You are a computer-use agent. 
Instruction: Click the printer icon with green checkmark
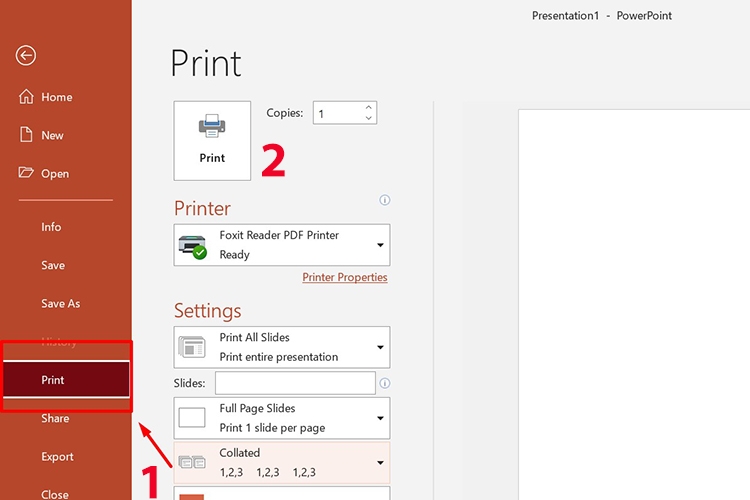click(x=192, y=246)
